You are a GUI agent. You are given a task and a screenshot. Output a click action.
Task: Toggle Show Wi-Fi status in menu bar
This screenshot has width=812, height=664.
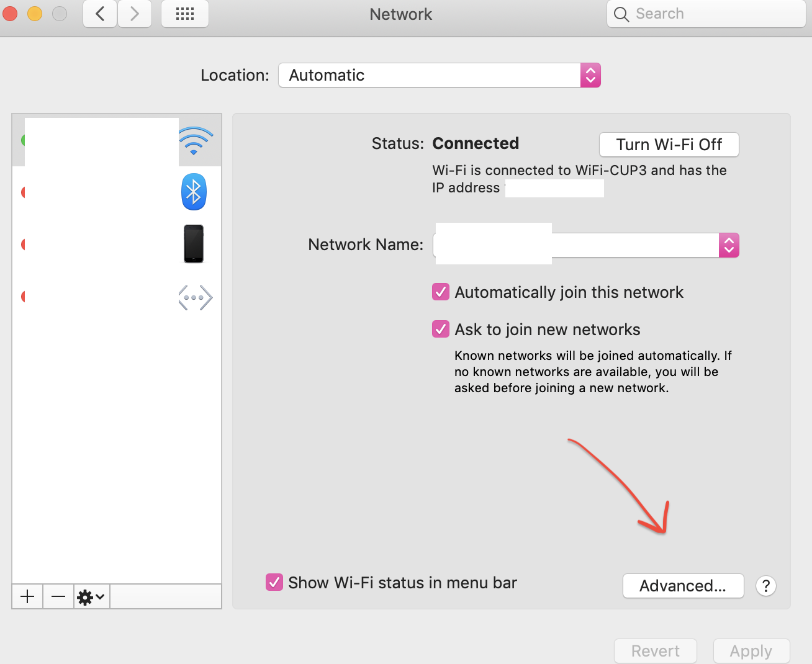[274, 582]
